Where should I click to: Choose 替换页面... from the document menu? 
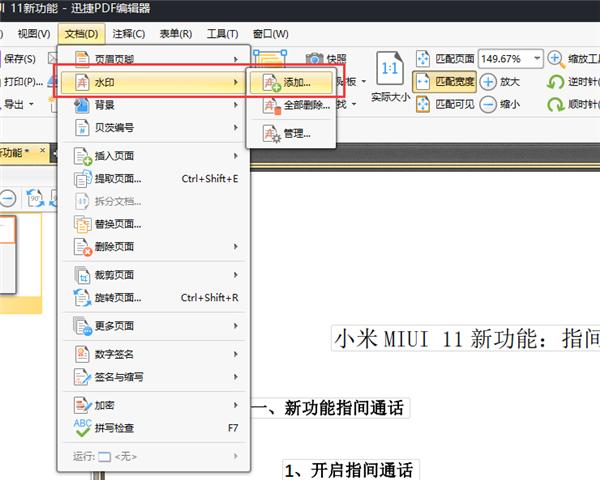pos(154,224)
